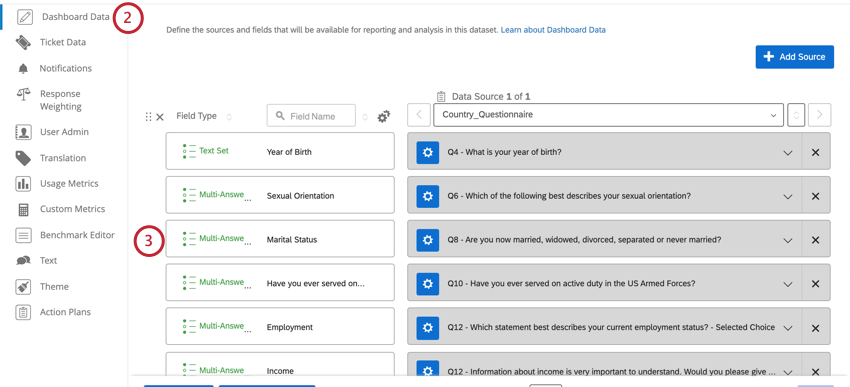Sort by the Field Type column arrows
This screenshot has height=387, width=850.
(229, 117)
